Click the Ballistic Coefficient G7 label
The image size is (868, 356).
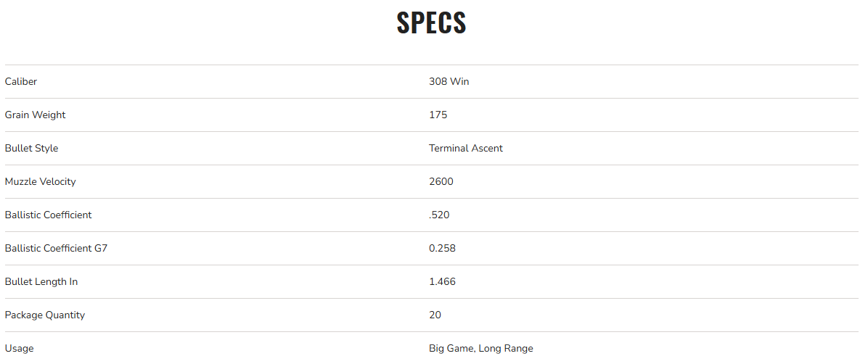(56, 248)
